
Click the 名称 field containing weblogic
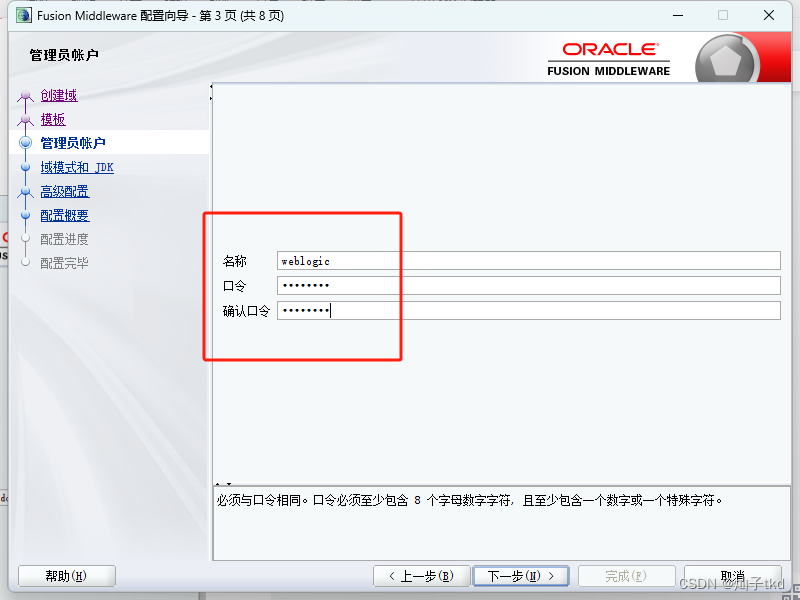pos(529,261)
